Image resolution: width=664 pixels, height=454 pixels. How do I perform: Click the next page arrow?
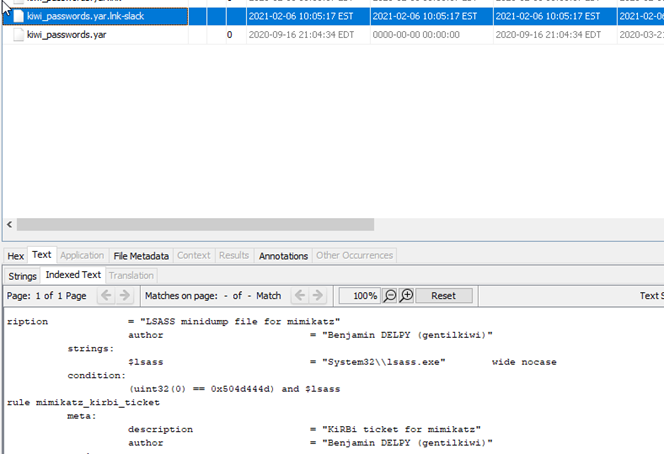(x=125, y=296)
